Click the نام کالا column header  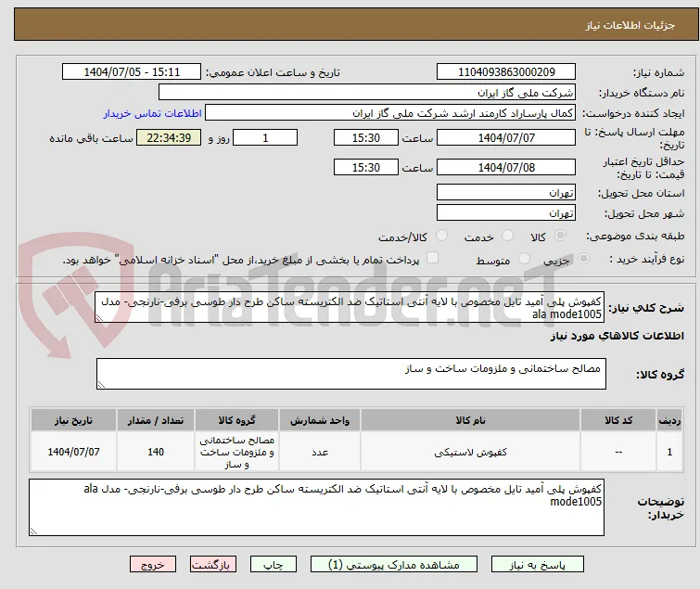point(471,421)
